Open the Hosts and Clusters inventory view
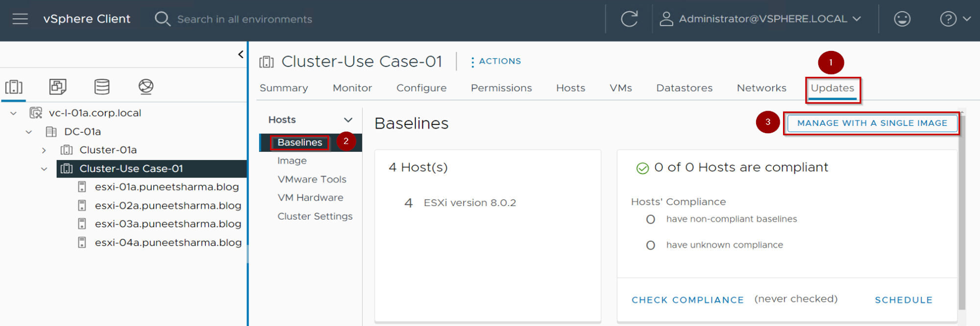This screenshot has height=326, width=980. [14, 87]
